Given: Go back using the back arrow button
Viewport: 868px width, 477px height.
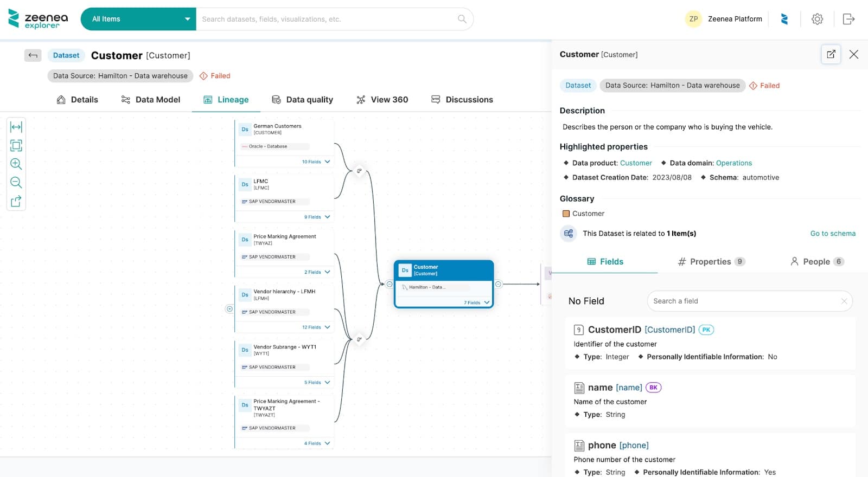Looking at the screenshot, I should (x=33, y=55).
